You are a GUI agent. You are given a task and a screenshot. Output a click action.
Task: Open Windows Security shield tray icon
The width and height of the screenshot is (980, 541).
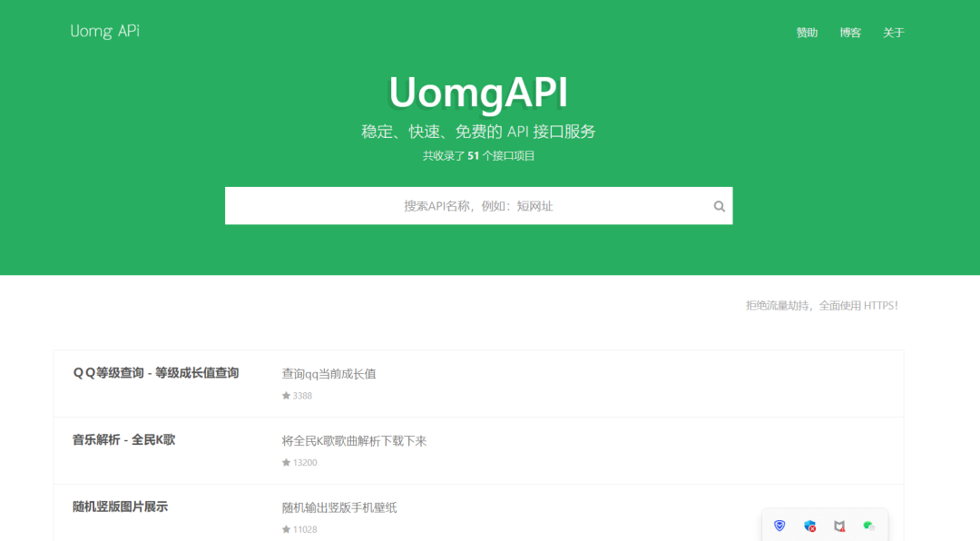point(809,526)
